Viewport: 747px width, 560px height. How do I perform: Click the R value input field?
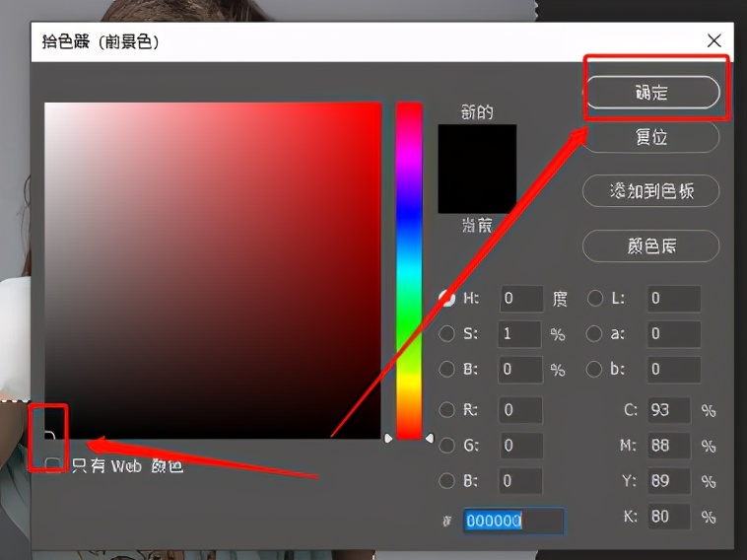pos(520,410)
